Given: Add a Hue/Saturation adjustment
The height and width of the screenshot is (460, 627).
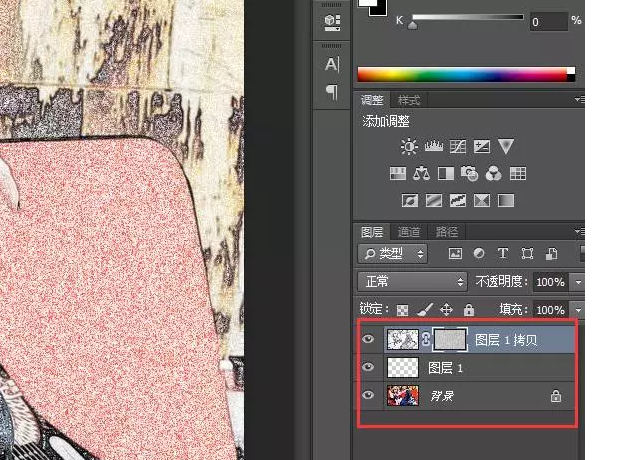Looking at the screenshot, I should [x=397, y=174].
